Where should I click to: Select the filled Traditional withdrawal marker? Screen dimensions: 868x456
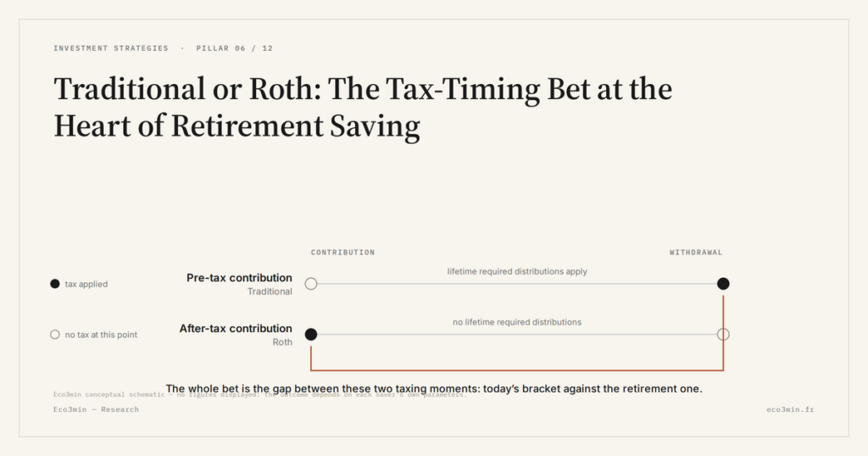[x=723, y=284]
